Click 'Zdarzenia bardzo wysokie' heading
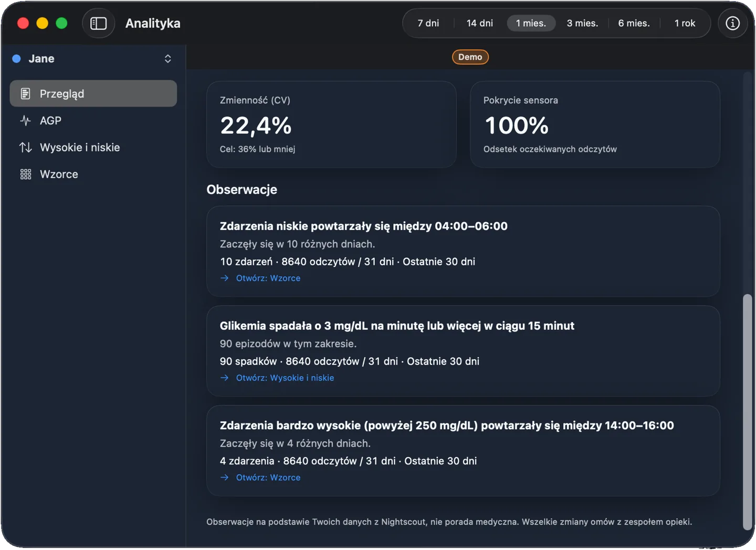 coord(447,426)
